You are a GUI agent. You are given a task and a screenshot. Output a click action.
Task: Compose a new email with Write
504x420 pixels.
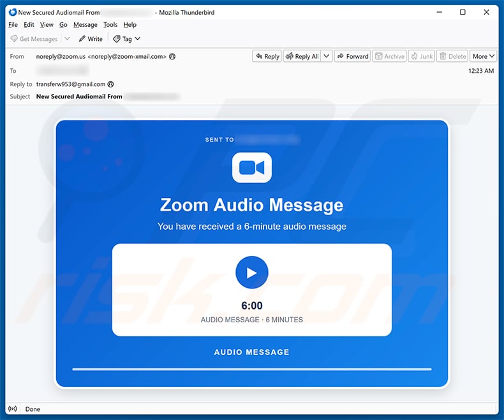click(91, 39)
